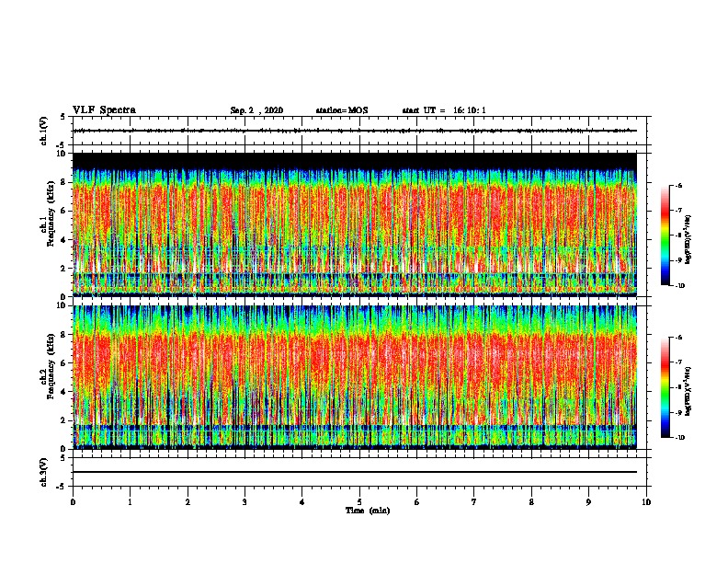Click the "0" tick on time axis

click(73, 502)
